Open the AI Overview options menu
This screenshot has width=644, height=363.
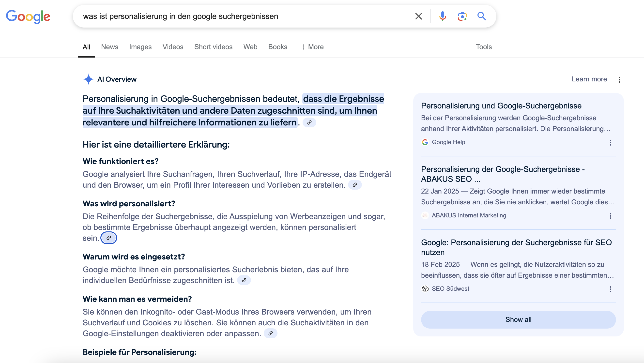coord(619,79)
